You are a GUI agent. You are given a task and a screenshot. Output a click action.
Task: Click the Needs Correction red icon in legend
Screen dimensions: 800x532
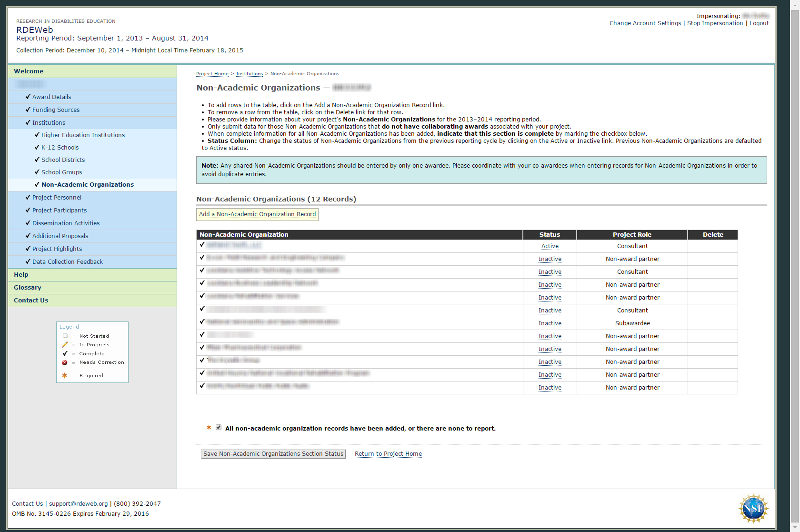pyautogui.click(x=65, y=362)
